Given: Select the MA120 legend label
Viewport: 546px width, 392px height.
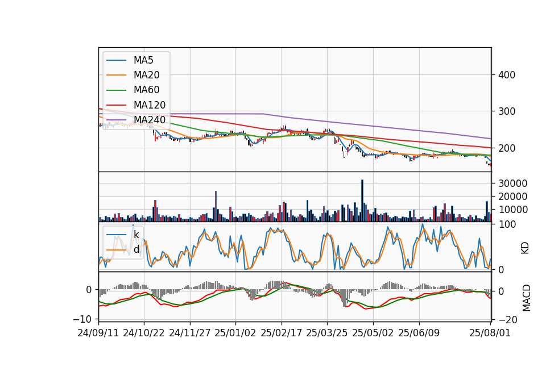Looking at the screenshot, I should pyautogui.click(x=150, y=105).
